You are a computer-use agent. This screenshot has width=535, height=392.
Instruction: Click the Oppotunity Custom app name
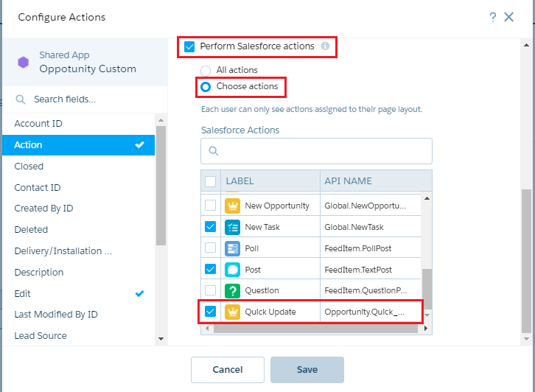88,69
